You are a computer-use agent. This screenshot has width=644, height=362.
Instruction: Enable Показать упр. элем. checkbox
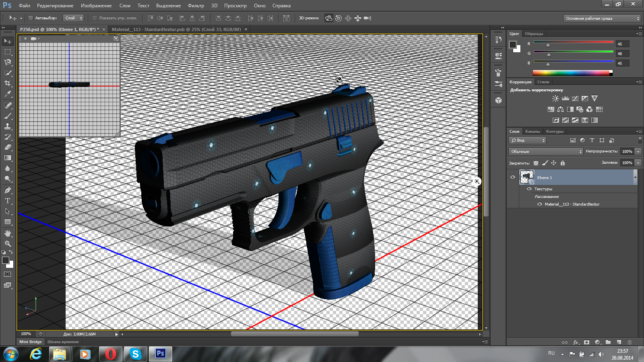[95, 18]
